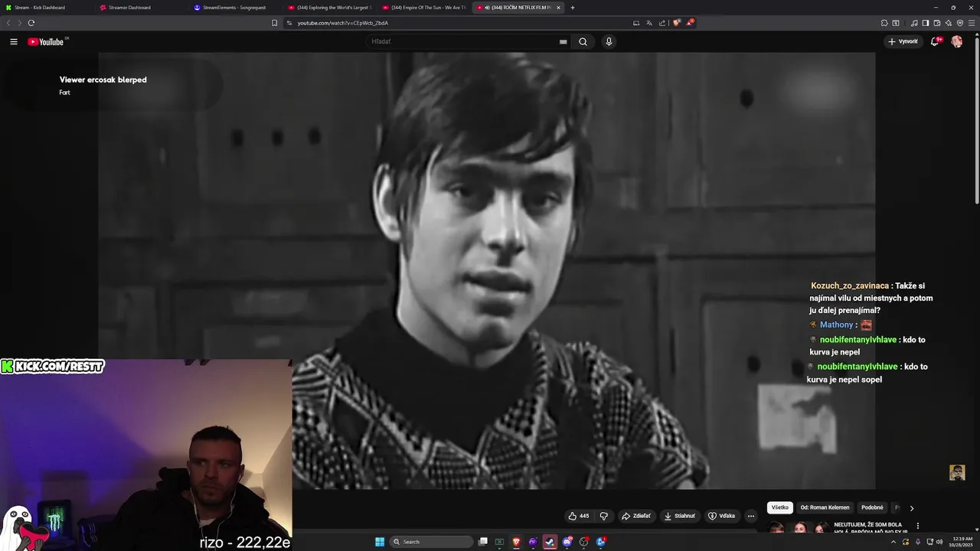Open Brave VPN shield icon

960,23
